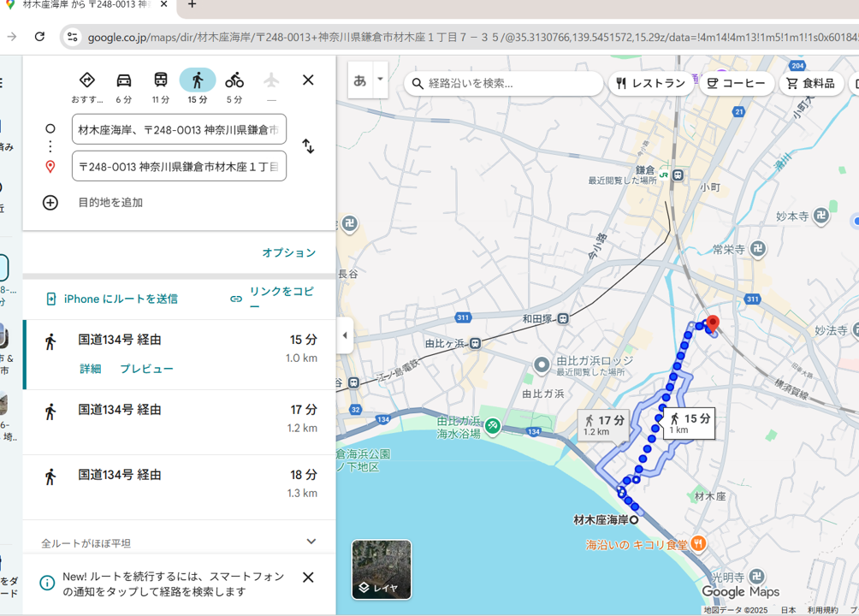
Task: Open the レイヤ layers thumbnail
Action: tap(382, 569)
